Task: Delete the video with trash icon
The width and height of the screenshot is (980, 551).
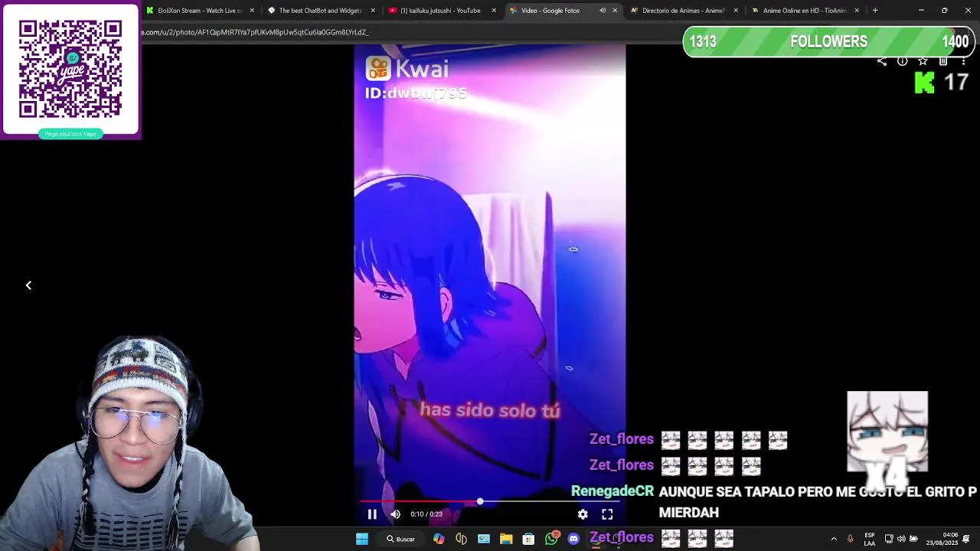Action: (x=943, y=61)
